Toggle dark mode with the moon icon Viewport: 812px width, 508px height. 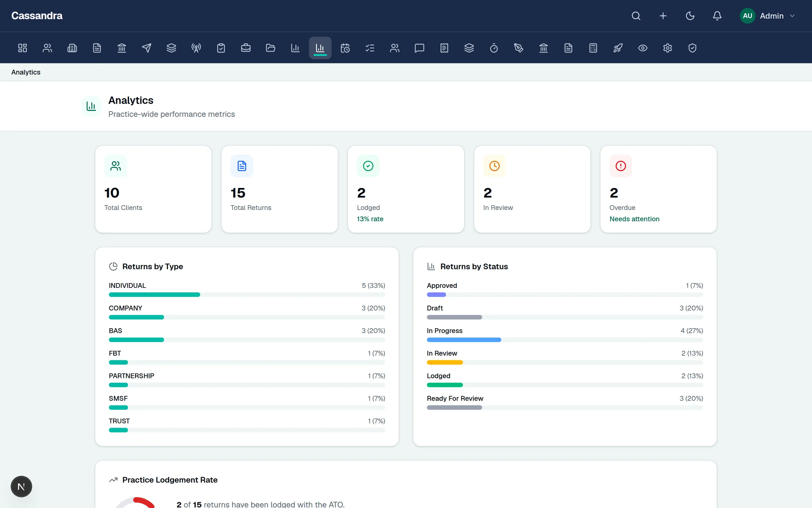(690, 16)
